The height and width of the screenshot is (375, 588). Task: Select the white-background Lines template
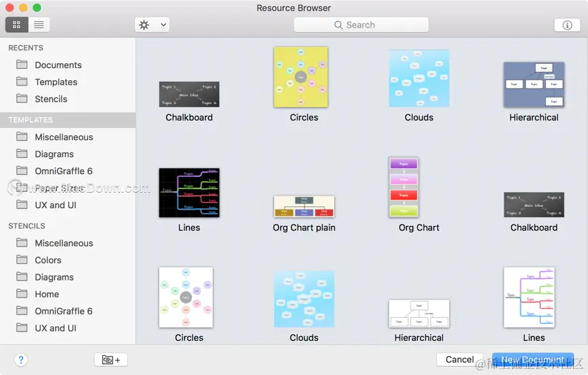(x=529, y=297)
